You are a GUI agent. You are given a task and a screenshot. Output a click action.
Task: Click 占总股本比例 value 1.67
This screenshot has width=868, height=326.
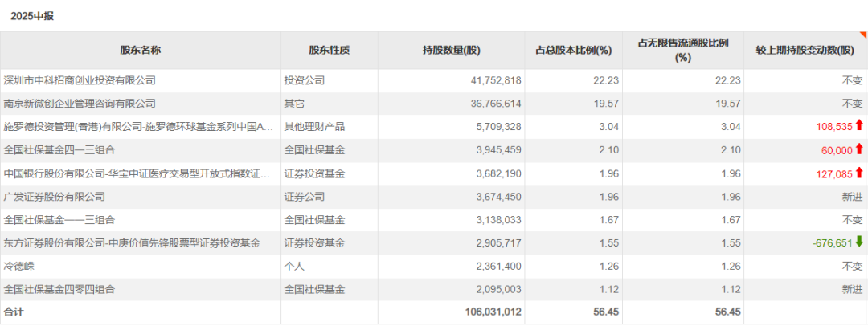609,220
